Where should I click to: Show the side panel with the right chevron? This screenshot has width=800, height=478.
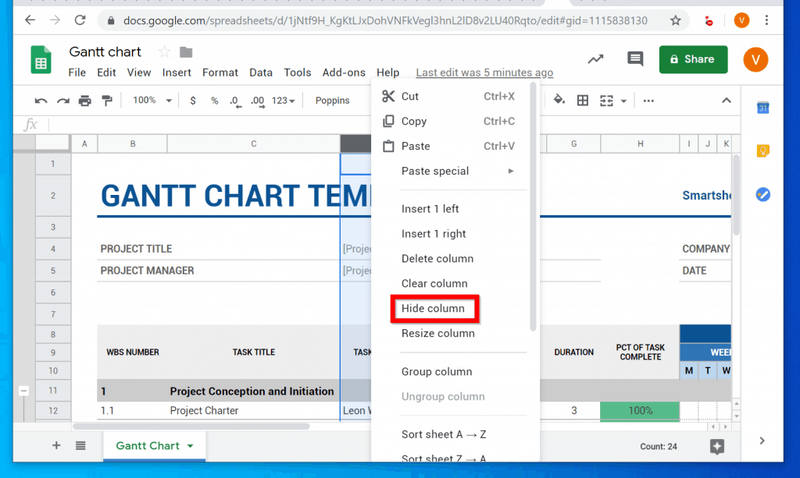coord(762,441)
